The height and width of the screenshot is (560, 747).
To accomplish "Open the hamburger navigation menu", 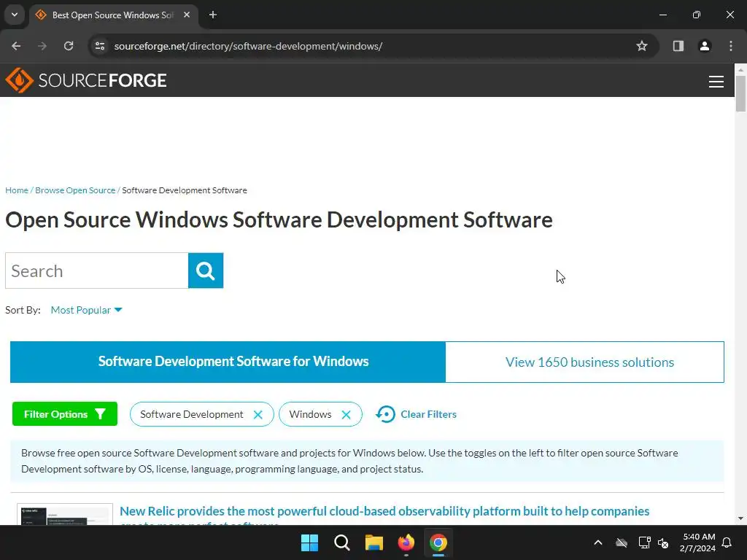I will point(716,82).
